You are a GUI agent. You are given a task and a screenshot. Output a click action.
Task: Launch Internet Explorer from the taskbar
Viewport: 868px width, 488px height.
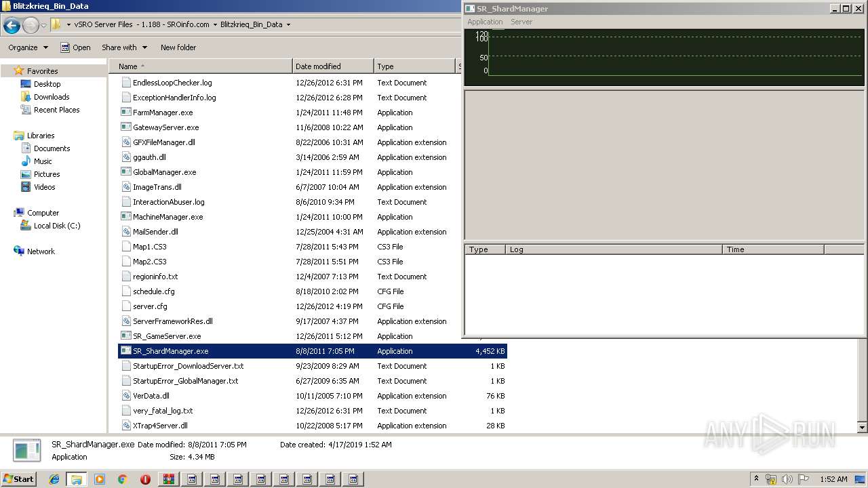point(54,479)
